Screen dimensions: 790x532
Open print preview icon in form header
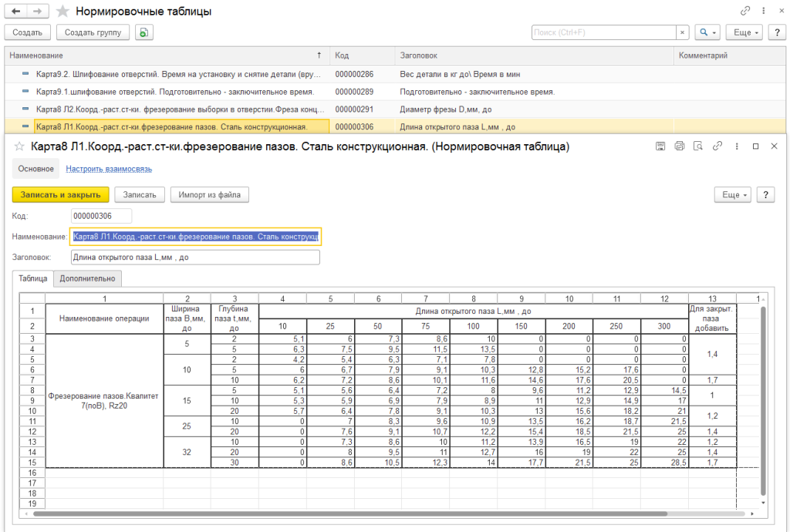(698, 146)
